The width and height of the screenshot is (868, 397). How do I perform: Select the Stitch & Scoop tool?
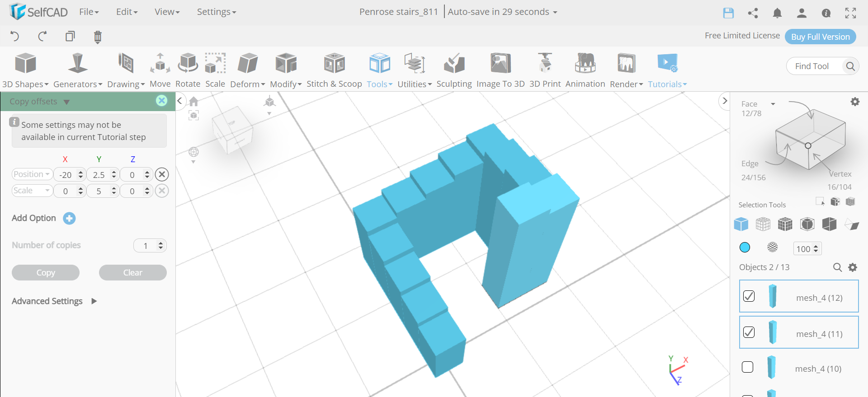(334, 70)
